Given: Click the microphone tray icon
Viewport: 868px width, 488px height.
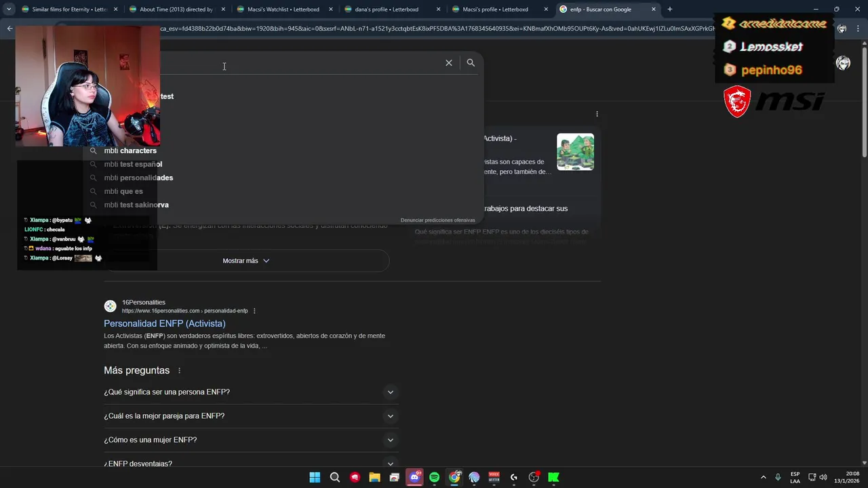Looking at the screenshot, I should (778, 477).
